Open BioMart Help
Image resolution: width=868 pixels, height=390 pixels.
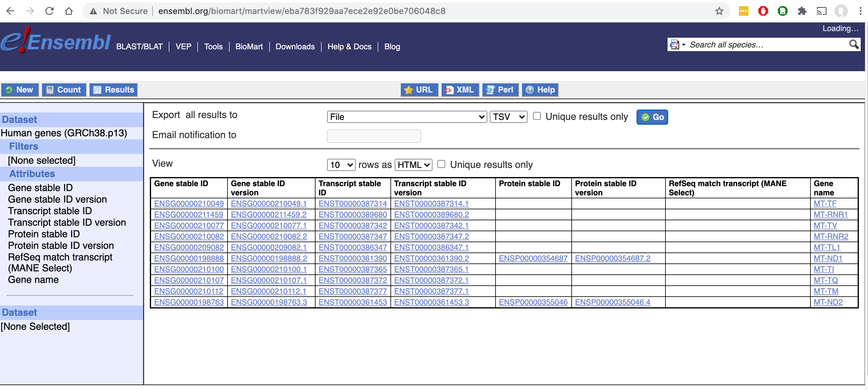point(540,90)
